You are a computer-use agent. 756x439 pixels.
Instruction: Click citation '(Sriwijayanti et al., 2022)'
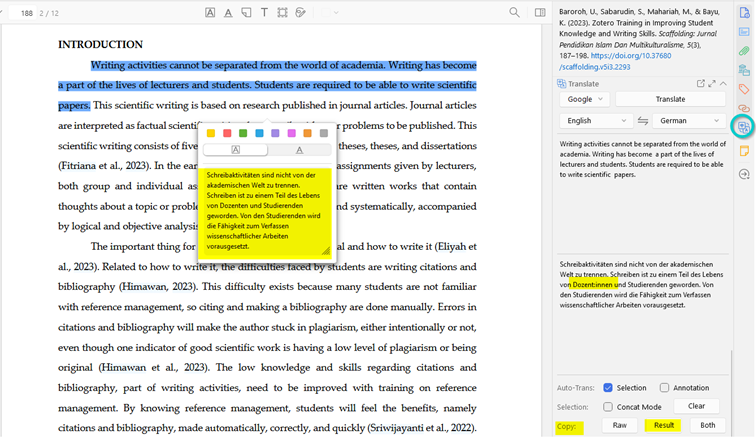click(x=422, y=428)
